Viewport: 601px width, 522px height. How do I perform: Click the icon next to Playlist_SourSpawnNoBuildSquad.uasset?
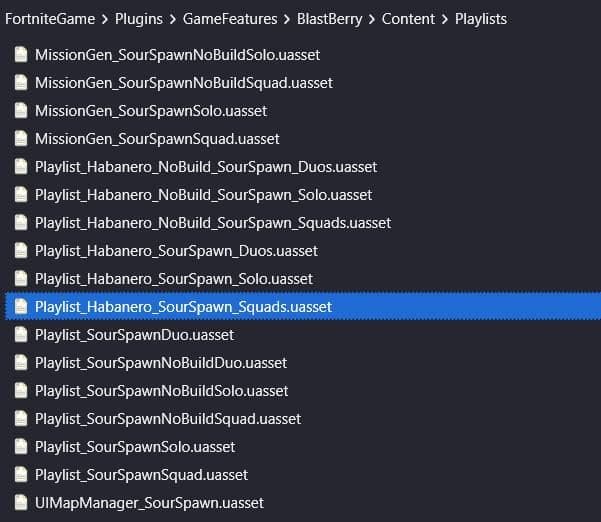point(21,419)
